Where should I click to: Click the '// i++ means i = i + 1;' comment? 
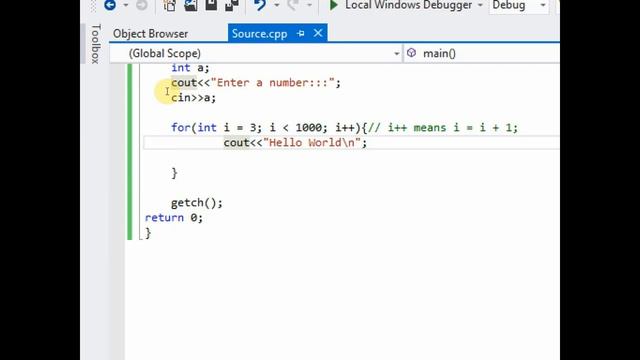pyautogui.click(x=443, y=128)
